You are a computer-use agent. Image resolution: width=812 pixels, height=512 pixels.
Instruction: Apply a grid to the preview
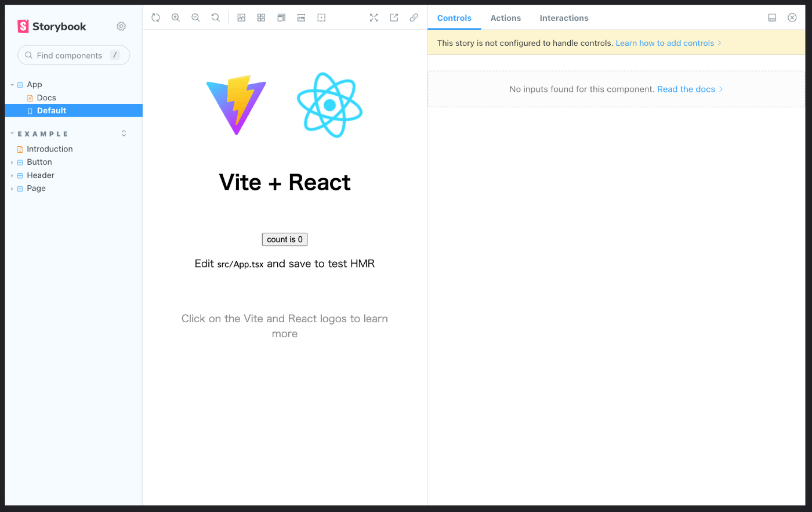point(262,18)
